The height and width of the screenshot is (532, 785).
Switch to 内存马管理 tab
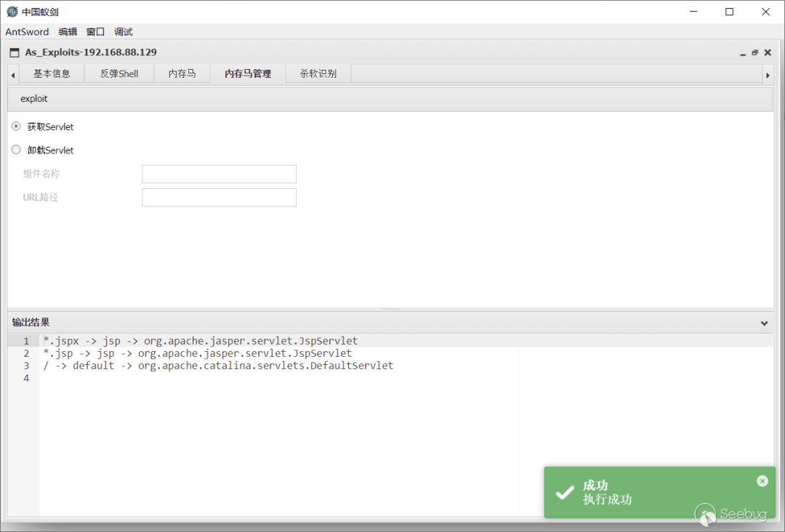248,73
